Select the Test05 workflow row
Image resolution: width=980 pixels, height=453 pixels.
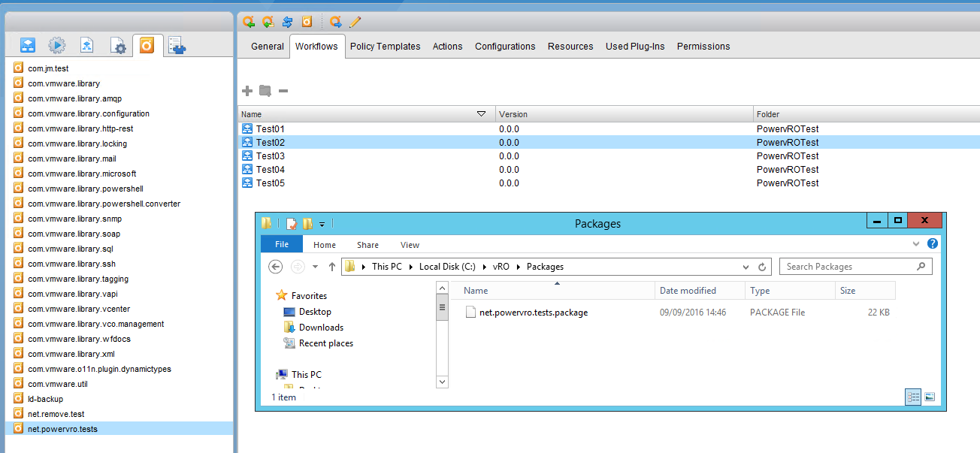pos(609,183)
